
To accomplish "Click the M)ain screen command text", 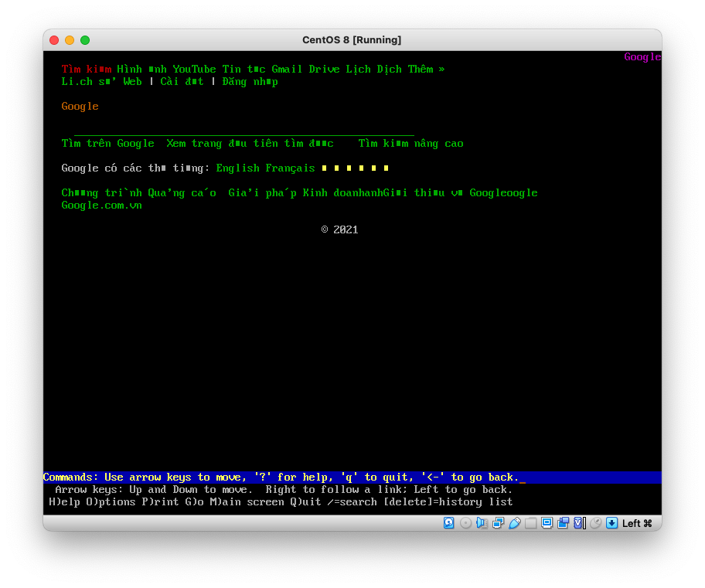I will tap(247, 502).
